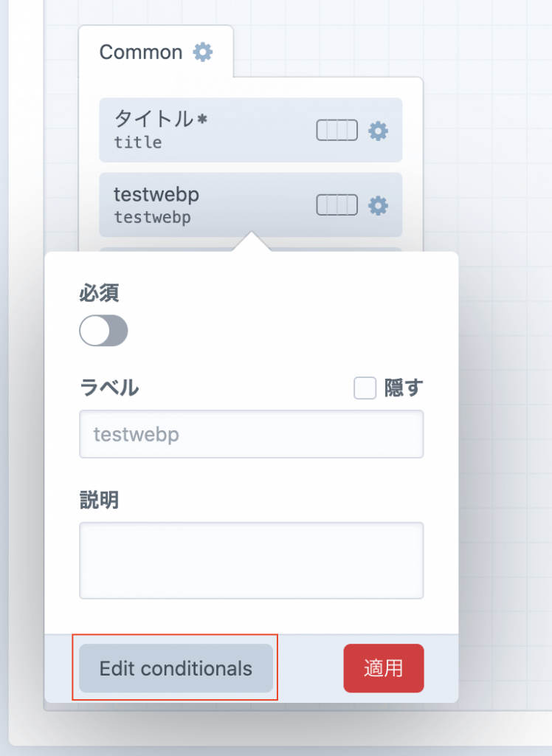Click the 隠す label next to the checkbox
This screenshot has height=756, width=552.
[x=401, y=388]
